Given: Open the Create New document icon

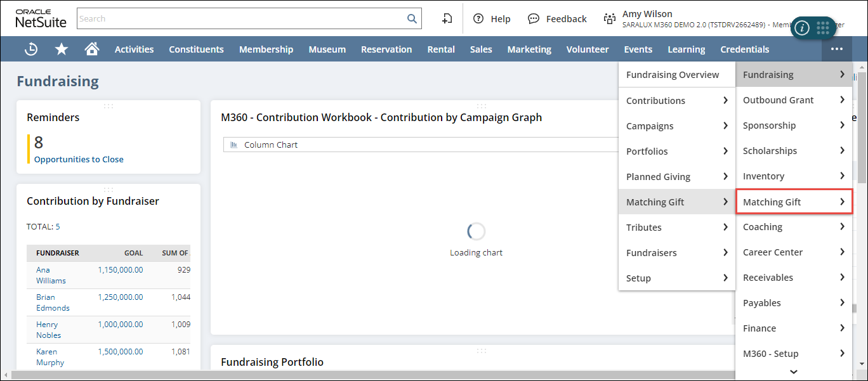Looking at the screenshot, I should [447, 19].
